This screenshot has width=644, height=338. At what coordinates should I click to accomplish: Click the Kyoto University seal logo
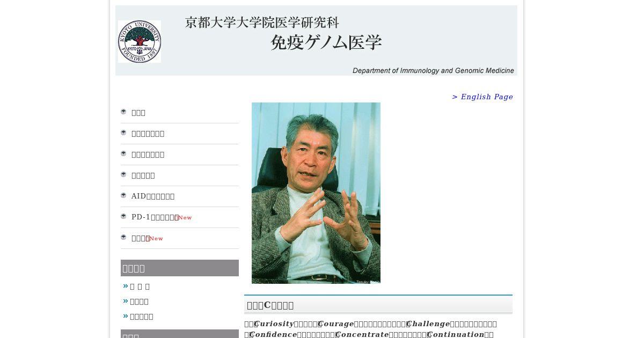(x=140, y=41)
